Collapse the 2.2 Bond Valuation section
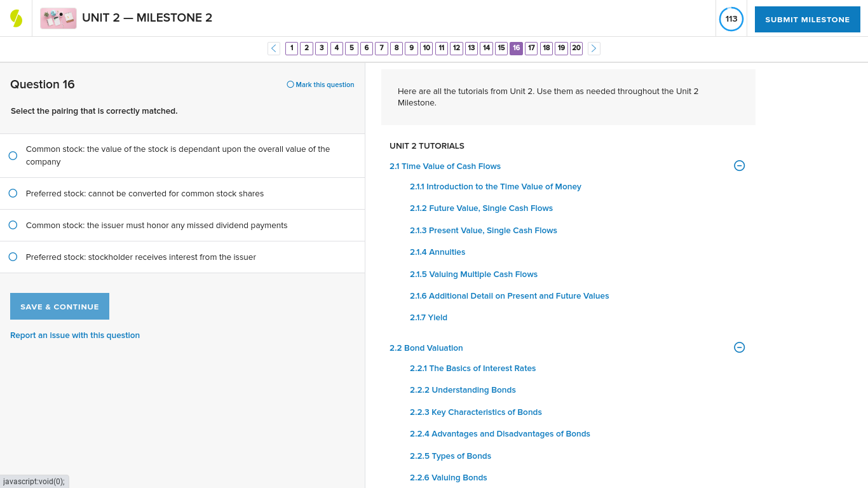 [739, 348]
